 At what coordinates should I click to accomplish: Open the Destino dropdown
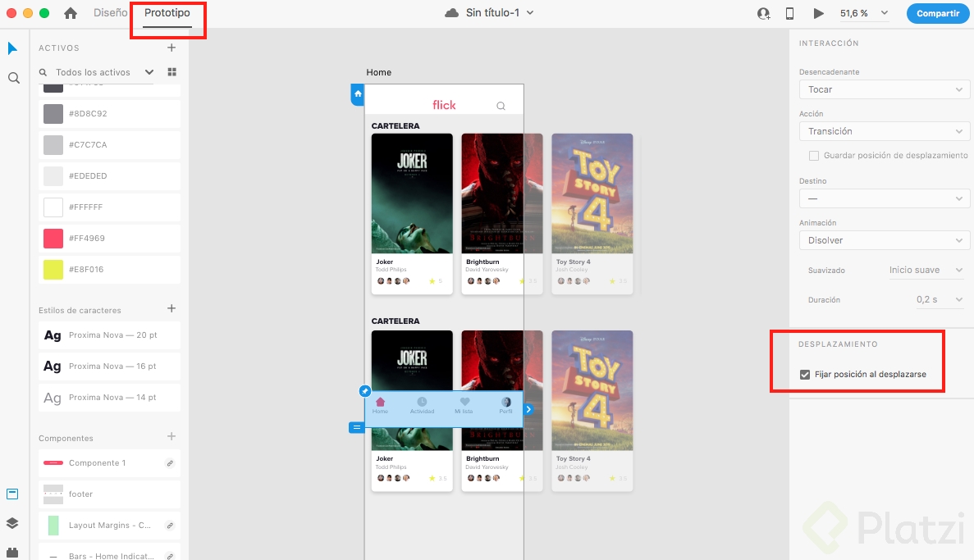click(884, 198)
